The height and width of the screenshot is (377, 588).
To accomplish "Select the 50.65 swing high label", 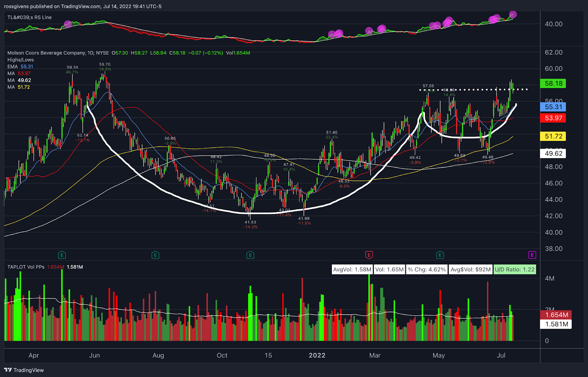I will tap(170, 138).
